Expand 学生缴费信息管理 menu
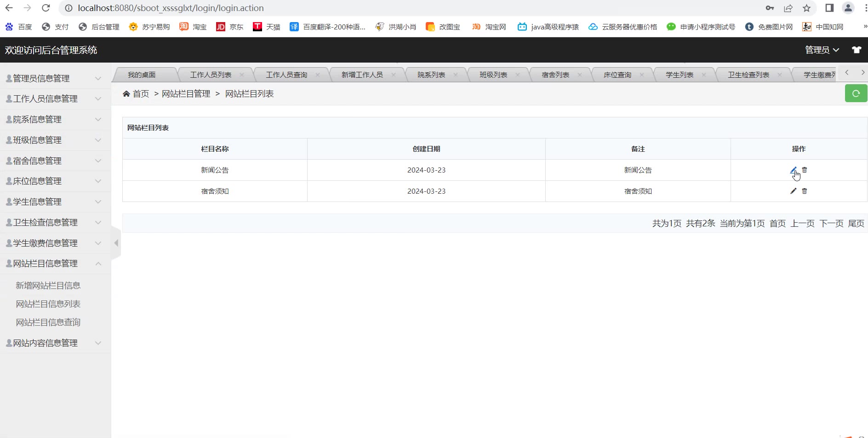This screenshot has height=438, width=868. coord(55,243)
